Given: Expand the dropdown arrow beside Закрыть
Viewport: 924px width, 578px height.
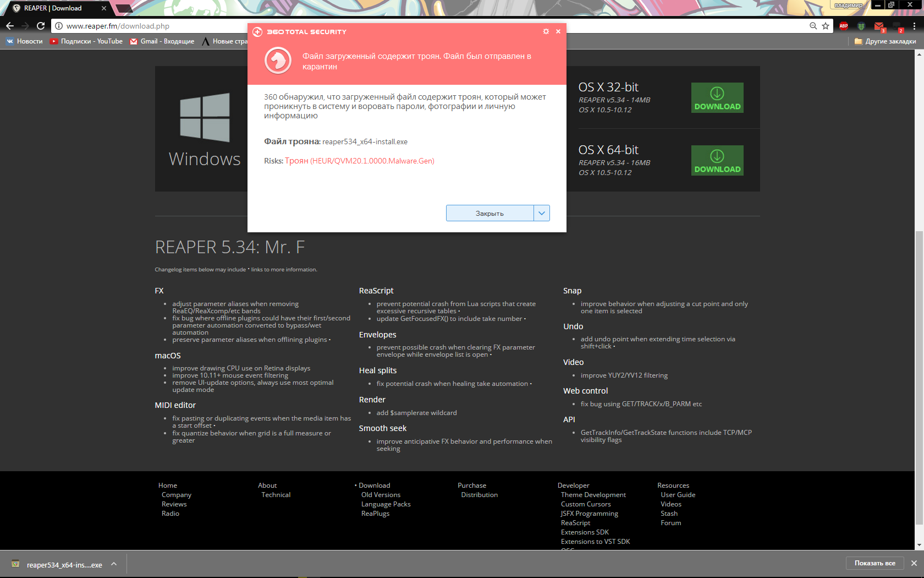Looking at the screenshot, I should click(x=542, y=213).
